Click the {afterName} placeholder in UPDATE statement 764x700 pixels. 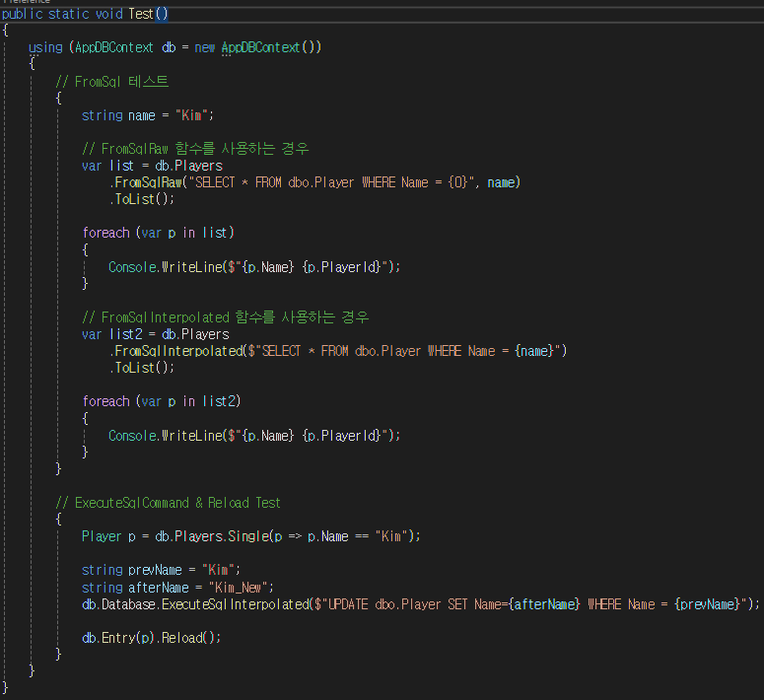544,604
